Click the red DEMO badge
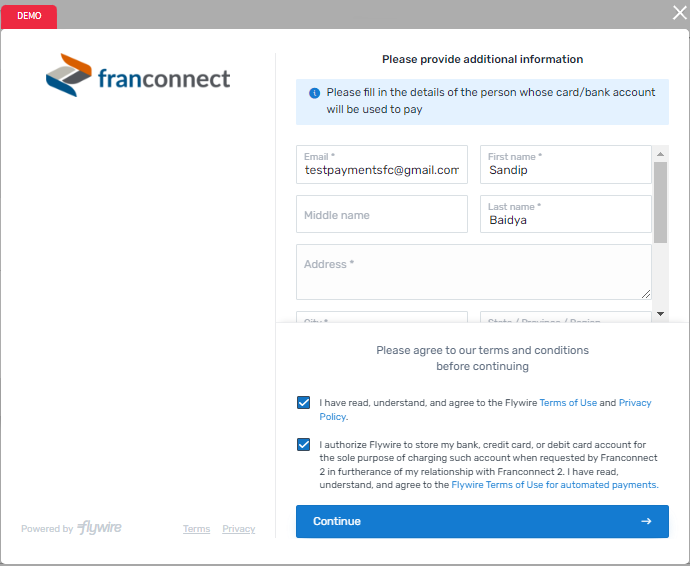The width and height of the screenshot is (690, 566). [x=29, y=17]
